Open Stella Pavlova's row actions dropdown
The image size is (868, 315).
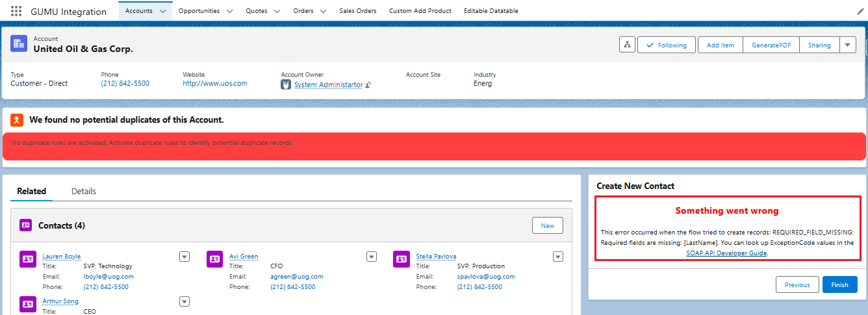tap(558, 257)
